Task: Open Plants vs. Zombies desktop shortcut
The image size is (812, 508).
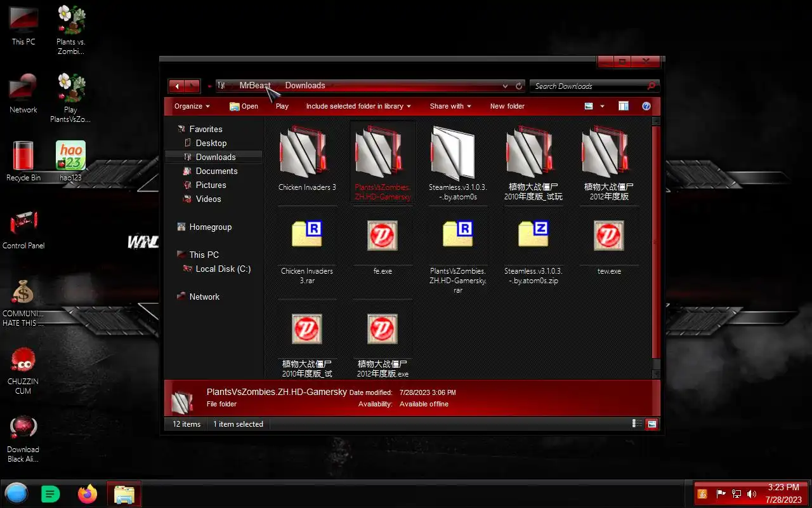Action: (70, 29)
